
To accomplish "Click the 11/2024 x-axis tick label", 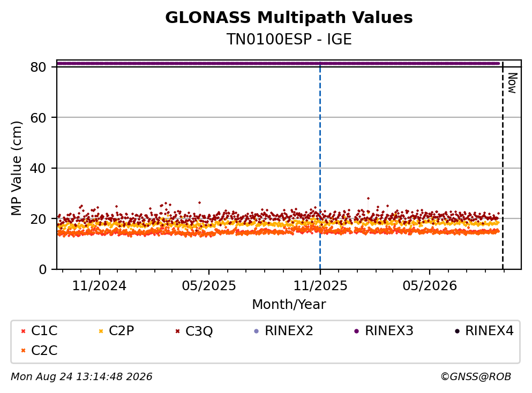I will point(99,286).
